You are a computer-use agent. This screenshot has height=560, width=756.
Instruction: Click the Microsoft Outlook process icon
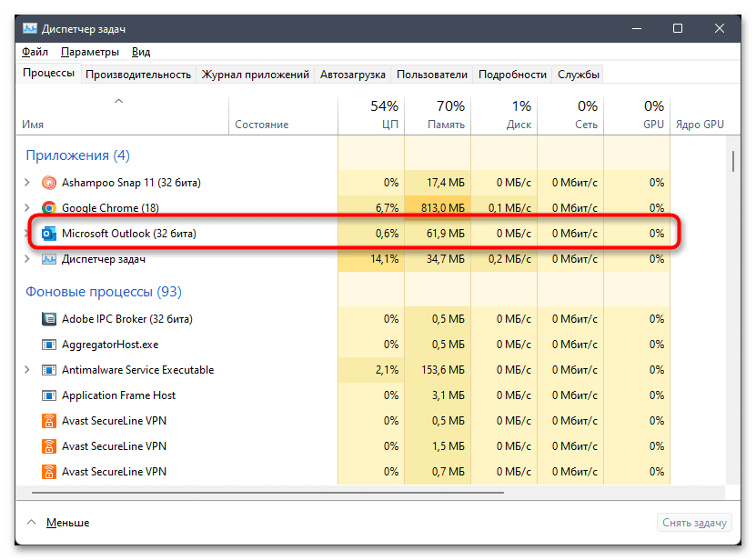tap(49, 234)
